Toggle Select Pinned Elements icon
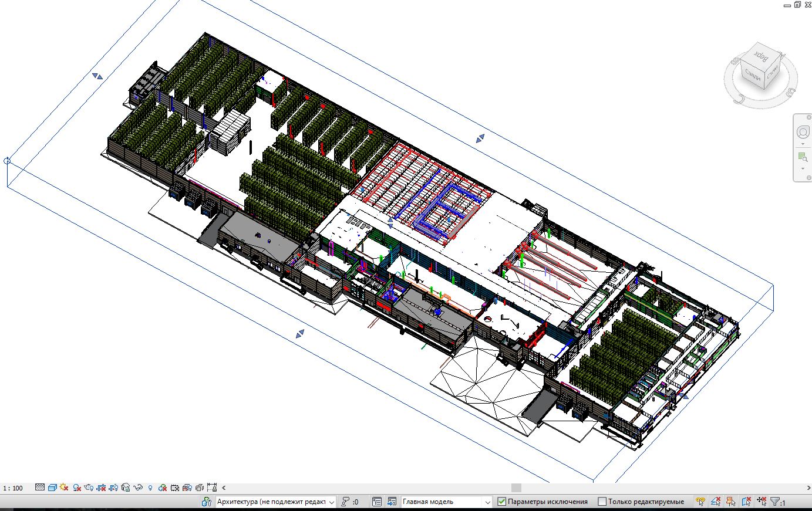Screen dimensions: 812x511 coord(731,502)
